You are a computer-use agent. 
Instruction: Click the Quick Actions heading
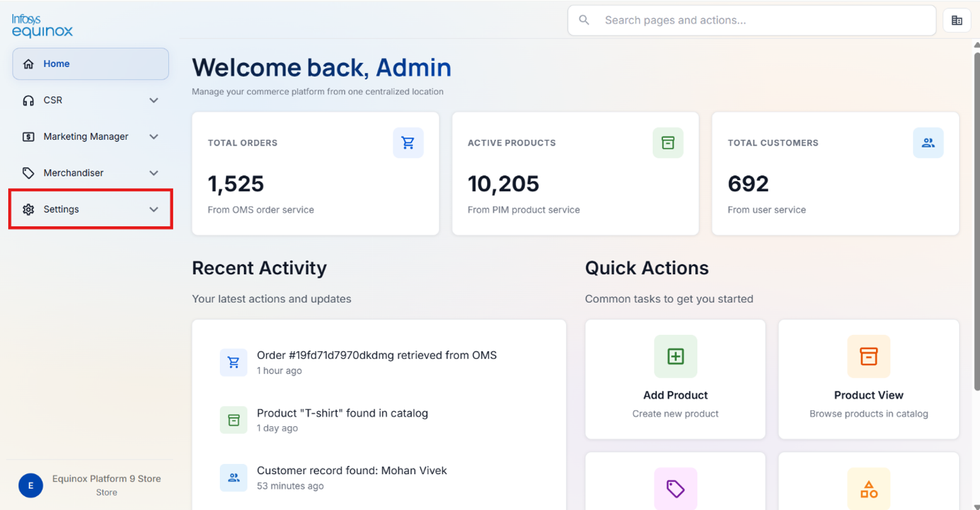pos(647,268)
